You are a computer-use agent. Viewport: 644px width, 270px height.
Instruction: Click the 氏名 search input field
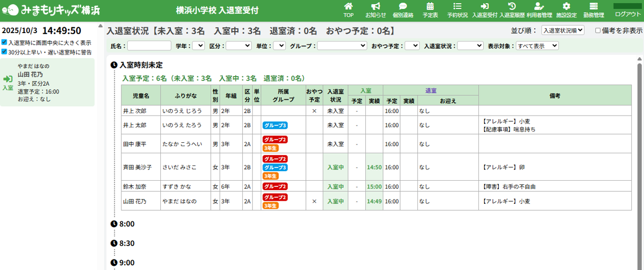149,46
